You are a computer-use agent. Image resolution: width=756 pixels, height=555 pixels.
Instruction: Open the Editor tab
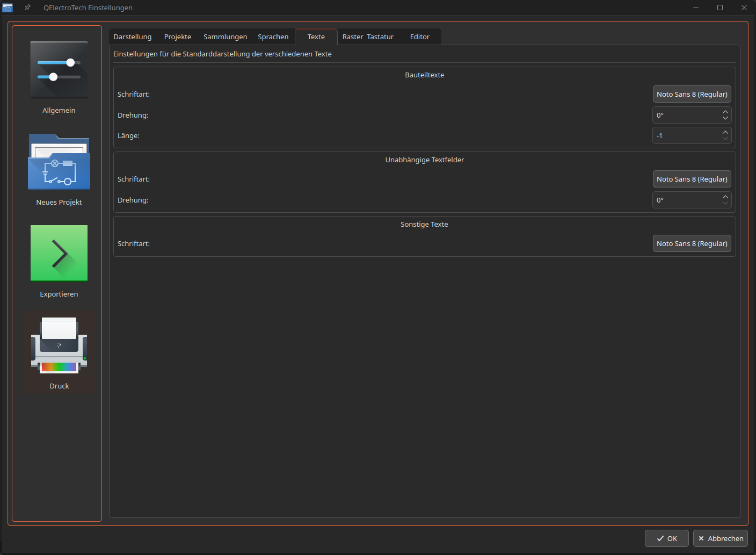pos(419,37)
